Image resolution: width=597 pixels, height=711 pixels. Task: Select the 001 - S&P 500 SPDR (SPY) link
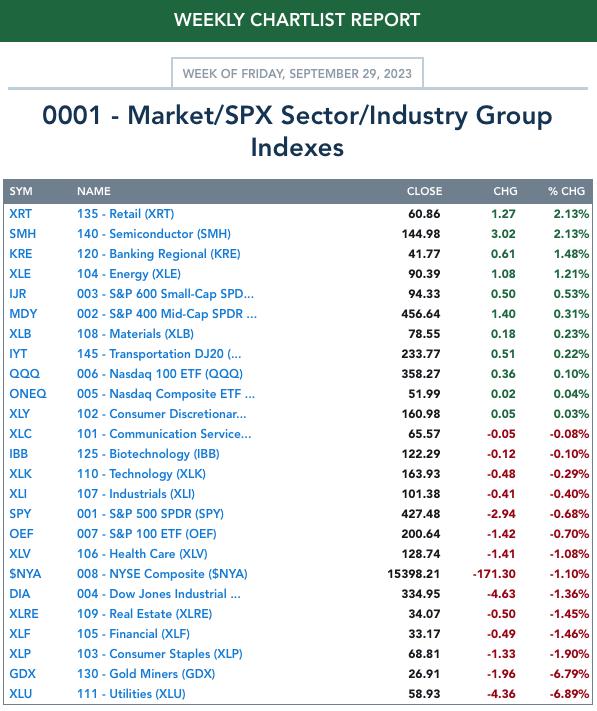[150, 514]
